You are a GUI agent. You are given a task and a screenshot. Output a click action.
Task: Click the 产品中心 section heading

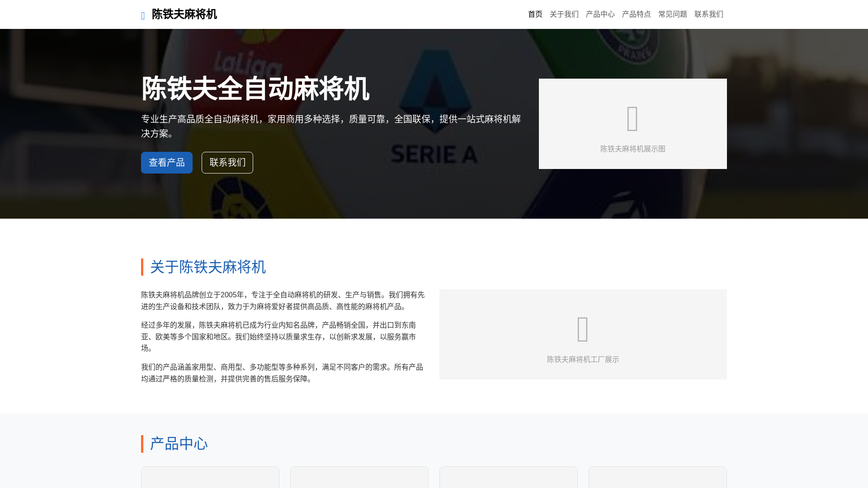tap(179, 444)
